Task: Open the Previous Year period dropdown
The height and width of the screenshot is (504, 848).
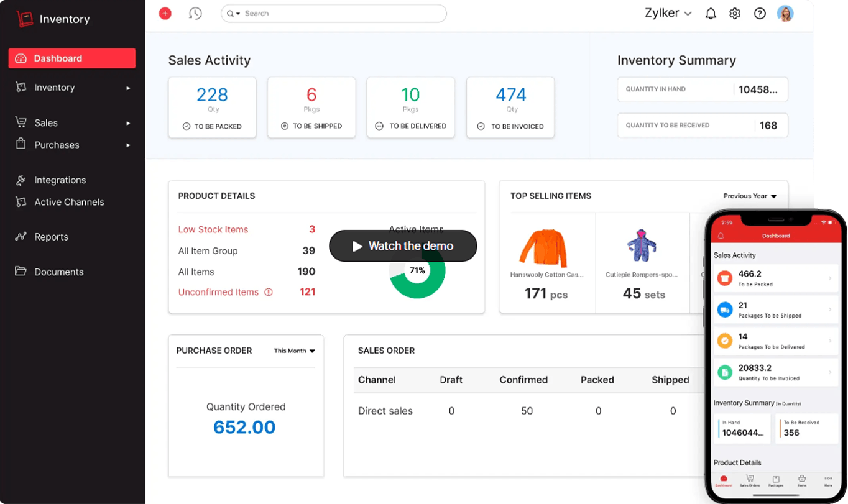Action: point(750,196)
